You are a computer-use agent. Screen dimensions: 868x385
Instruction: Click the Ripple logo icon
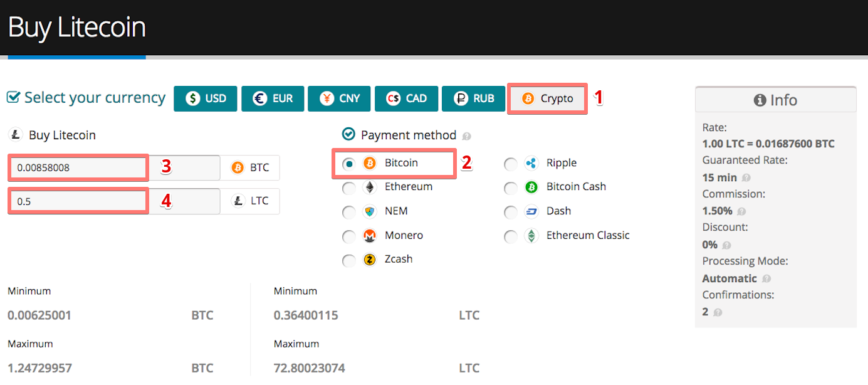[x=531, y=163]
